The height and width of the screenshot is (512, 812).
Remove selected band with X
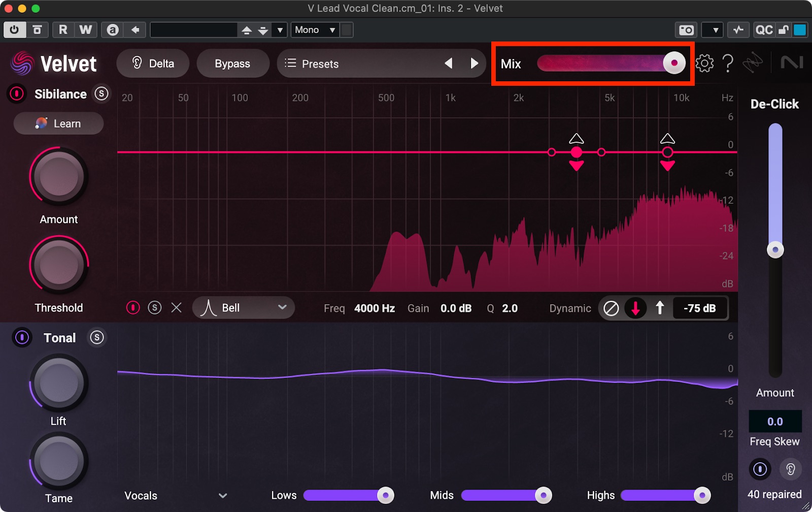[x=176, y=308]
